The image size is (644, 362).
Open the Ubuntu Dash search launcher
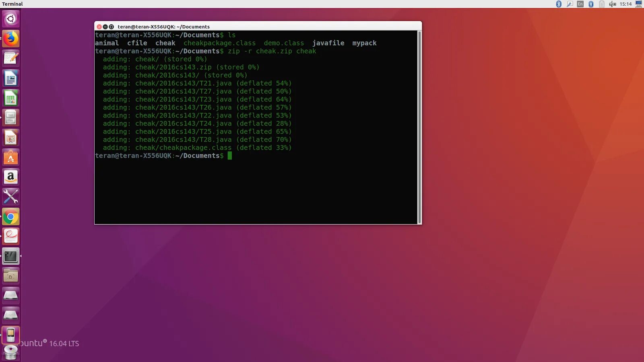[x=11, y=19]
